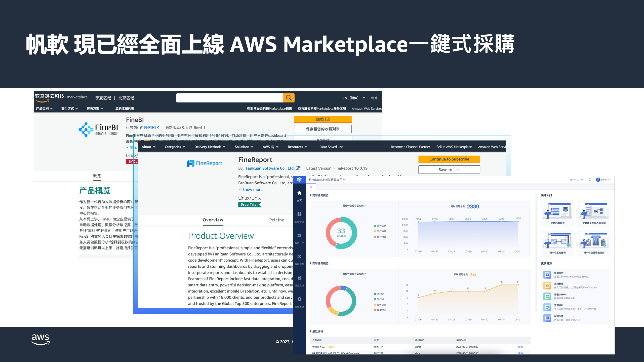Open the 问题反馈 resource icon
644x362 pixels.
(x=547, y=318)
